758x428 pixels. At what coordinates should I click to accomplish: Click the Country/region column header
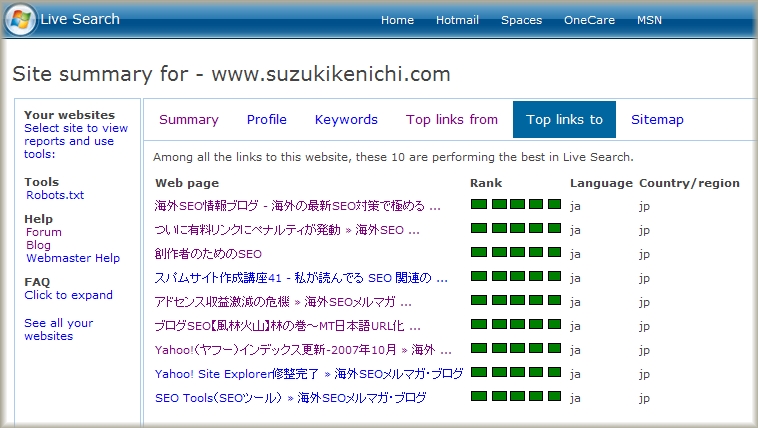pyautogui.click(x=689, y=183)
